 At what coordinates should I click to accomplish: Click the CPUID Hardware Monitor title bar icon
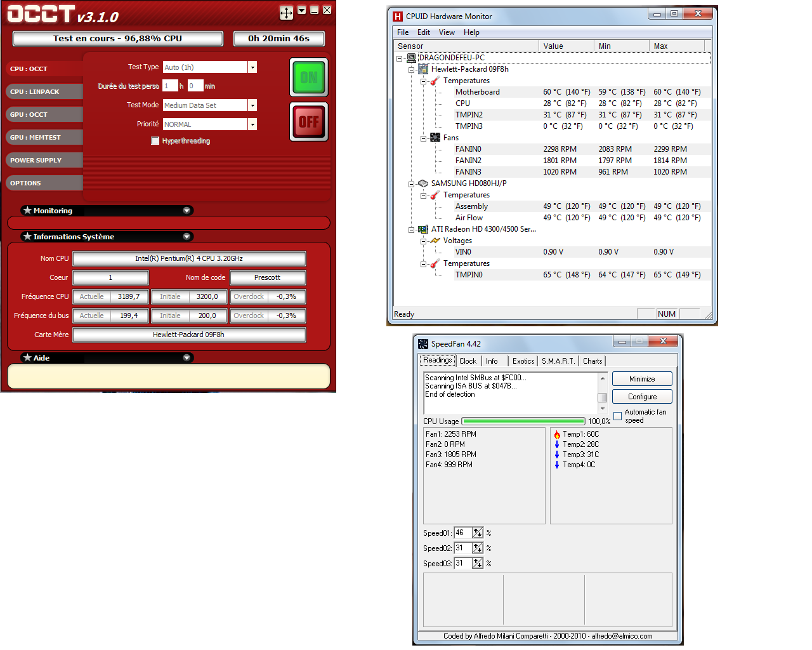pyautogui.click(x=398, y=17)
